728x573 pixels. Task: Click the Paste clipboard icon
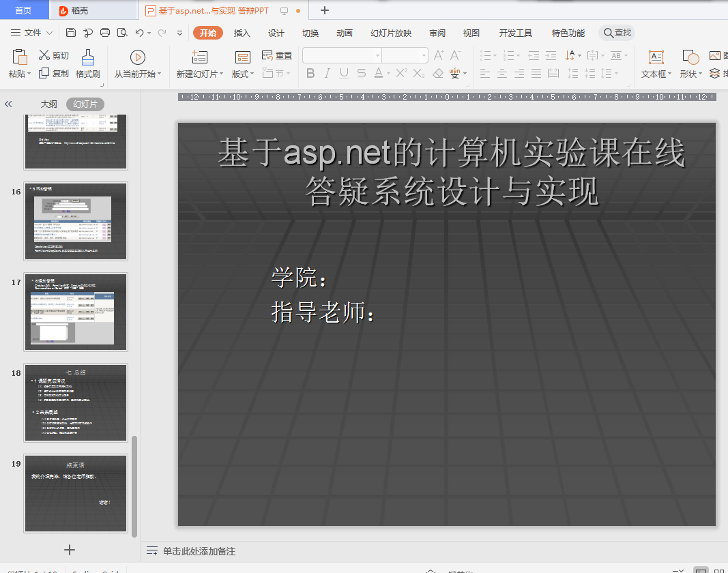[19, 57]
